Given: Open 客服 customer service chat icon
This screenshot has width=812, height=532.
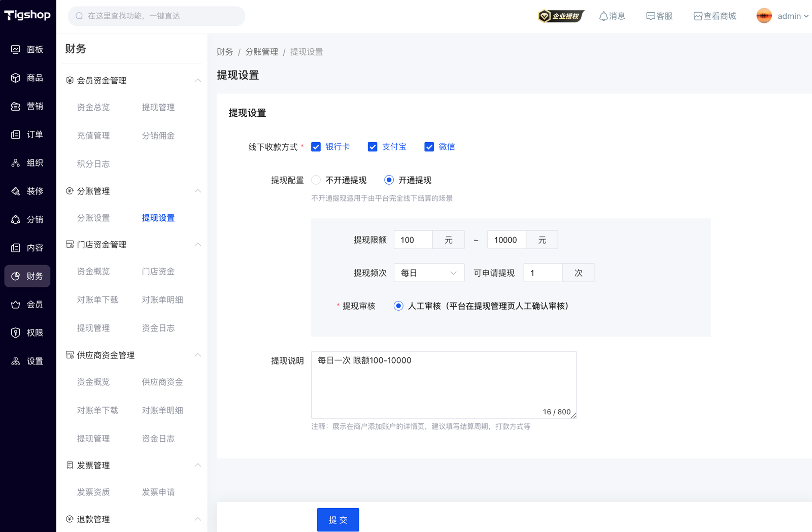Looking at the screenshot, I should (x=650, y=16).
